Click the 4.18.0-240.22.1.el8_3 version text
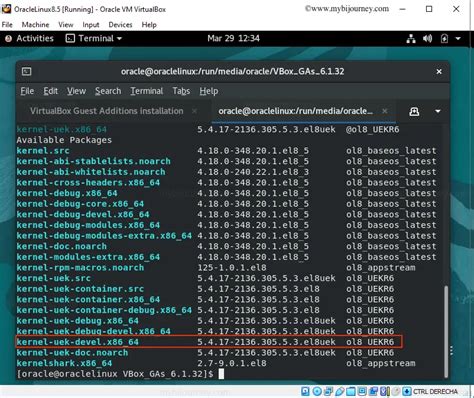The width and height of the screenshot is (474, 398). click(x=253, y=172)
